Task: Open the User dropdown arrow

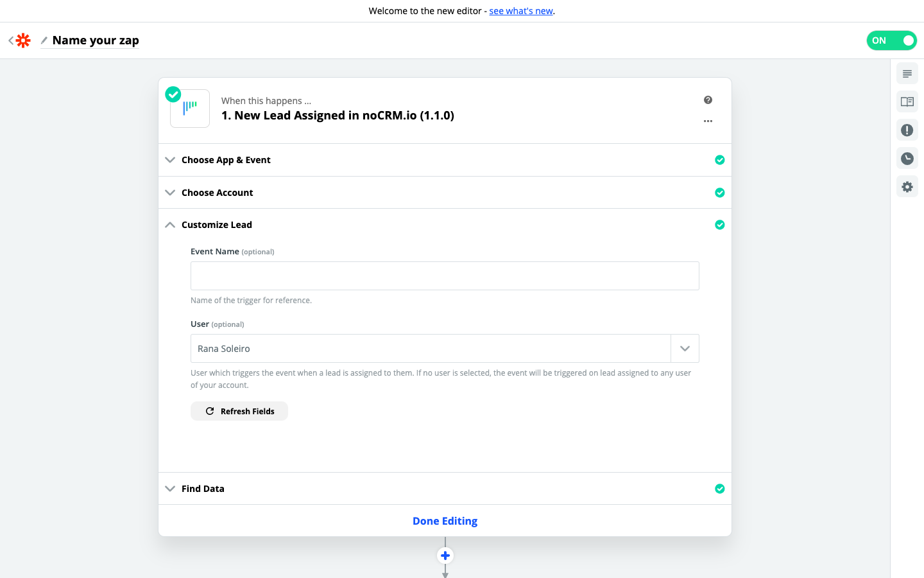Action: click(685, 349)
